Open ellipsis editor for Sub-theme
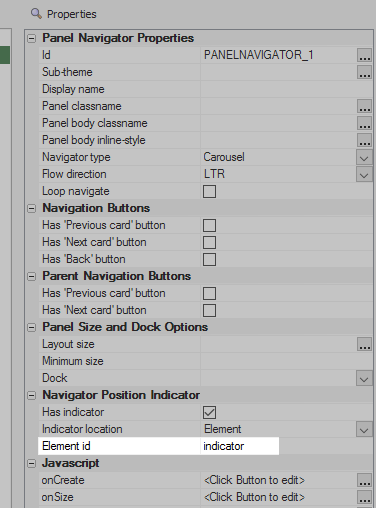Screen dimensions: 376x508 point(364,72)
